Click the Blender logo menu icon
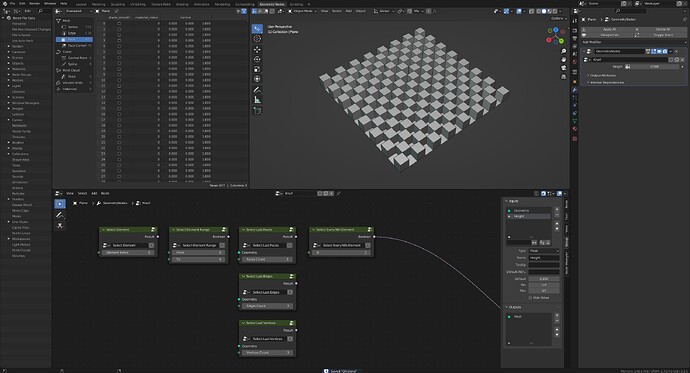Viewport: 690px width, 373px height. [x=5, y=4]
